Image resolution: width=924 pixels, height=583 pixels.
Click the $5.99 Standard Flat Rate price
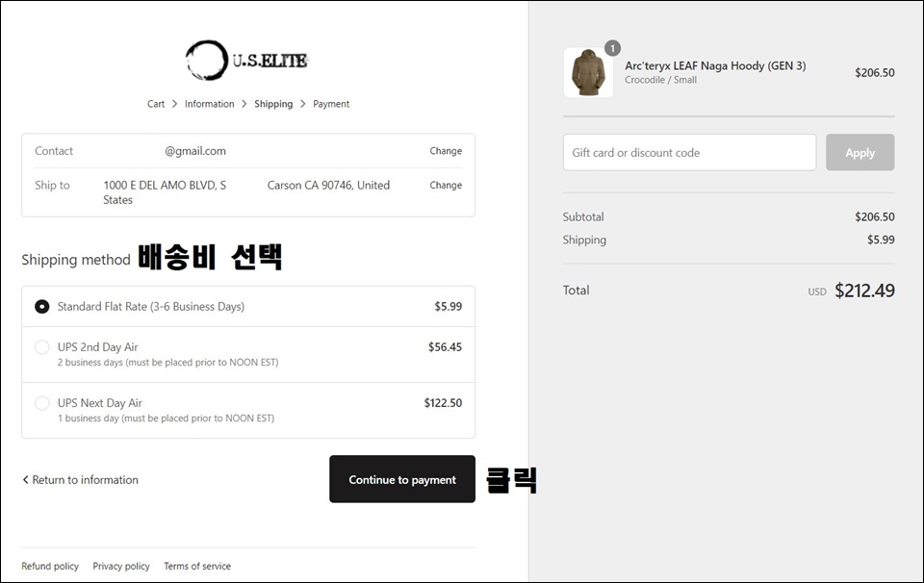(x=449, y=307)
